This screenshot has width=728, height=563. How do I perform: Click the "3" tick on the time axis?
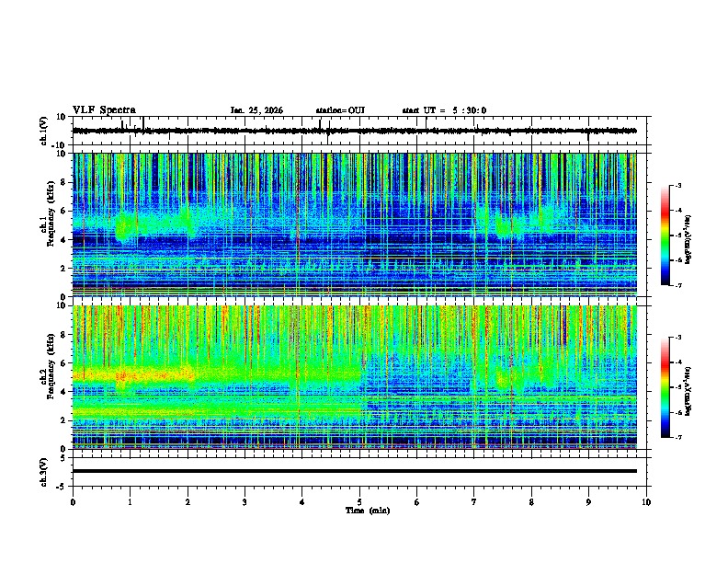point(245,502)
